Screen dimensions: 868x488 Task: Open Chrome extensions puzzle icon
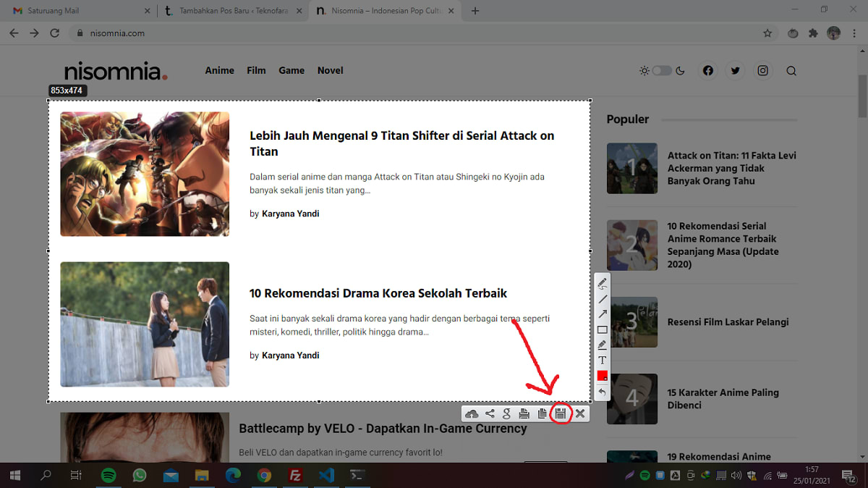pos(813,33)
